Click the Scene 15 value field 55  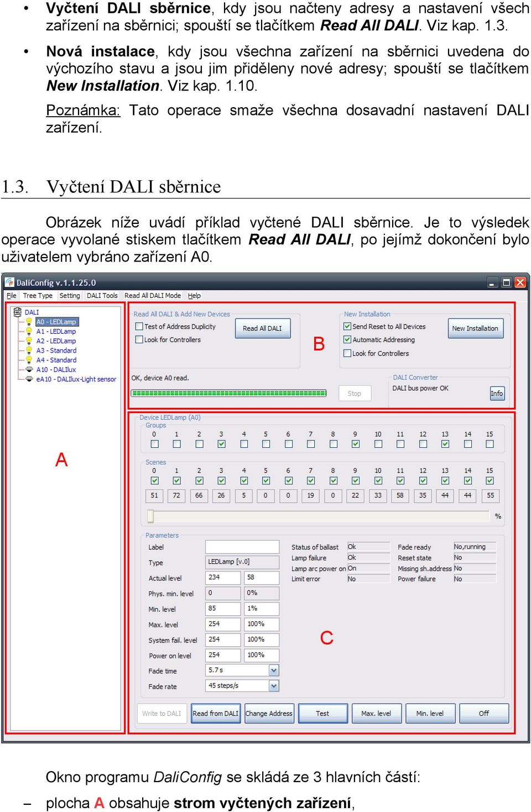coord(490,496)
